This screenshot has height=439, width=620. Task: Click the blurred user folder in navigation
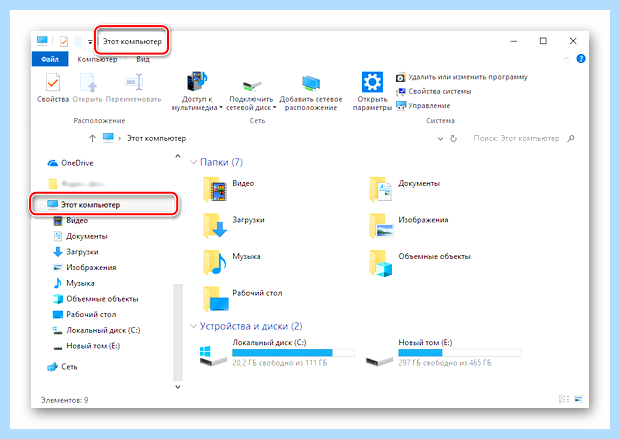[77, 184]
